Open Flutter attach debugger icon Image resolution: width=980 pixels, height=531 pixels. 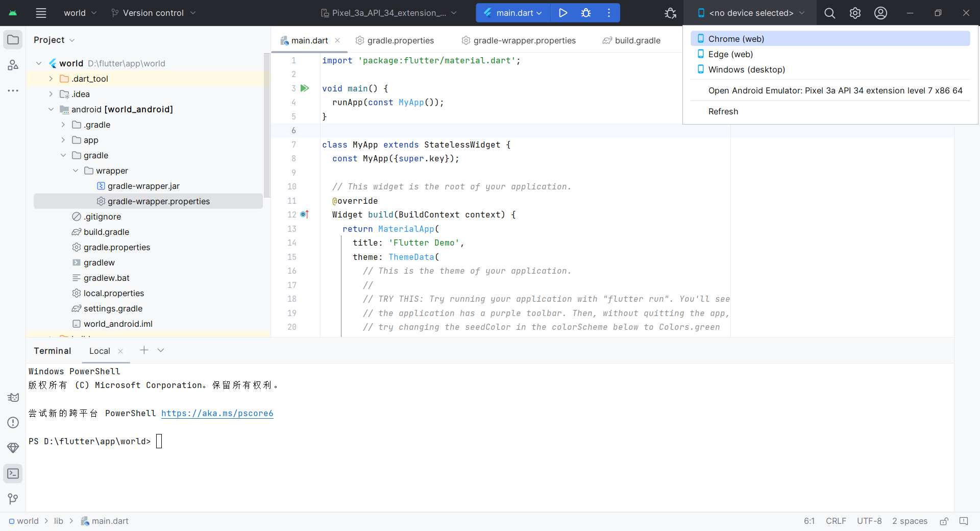(670, 13)
